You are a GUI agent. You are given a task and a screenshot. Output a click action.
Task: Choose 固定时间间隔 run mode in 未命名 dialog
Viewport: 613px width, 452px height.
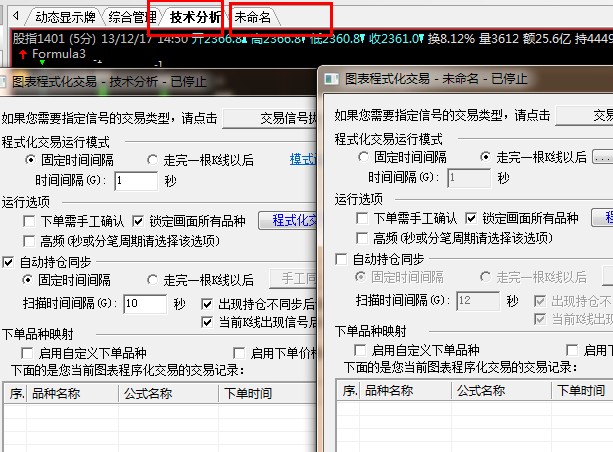(364, 157)
